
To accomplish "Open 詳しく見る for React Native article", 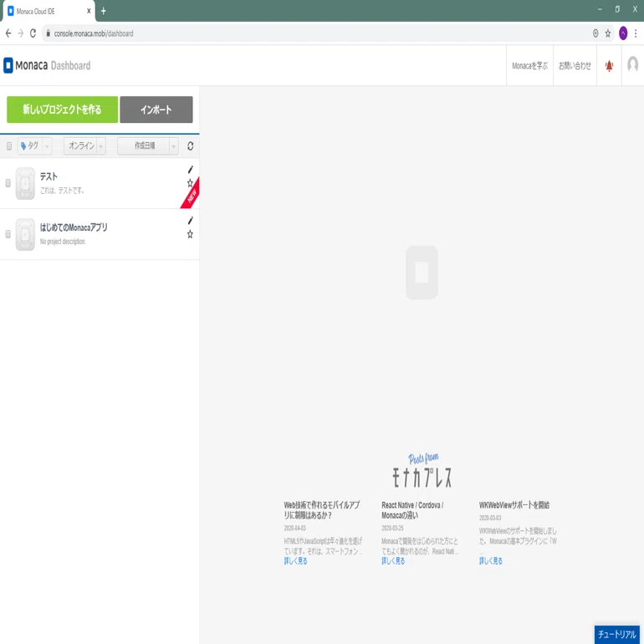I will 393,561.
